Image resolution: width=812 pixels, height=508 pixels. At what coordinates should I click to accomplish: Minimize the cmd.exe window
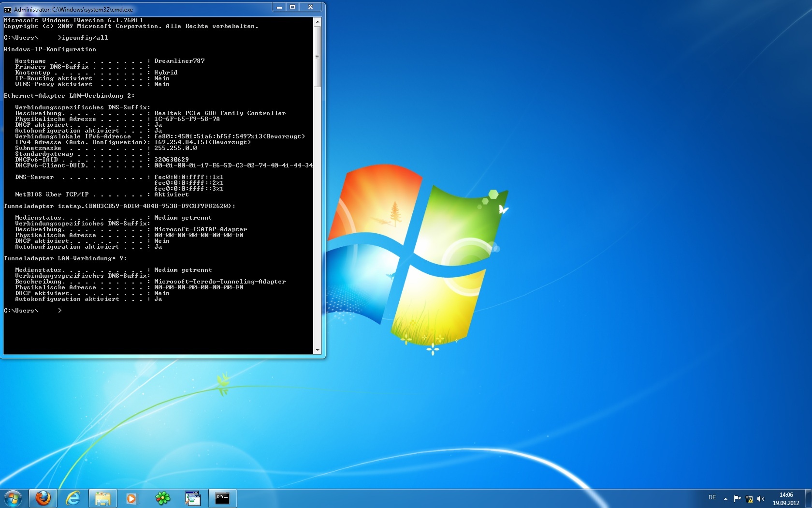tap(279, 7)
